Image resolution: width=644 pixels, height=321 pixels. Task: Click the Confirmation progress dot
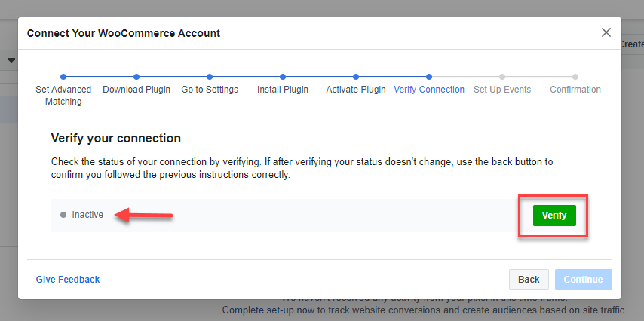pos(575,77)
